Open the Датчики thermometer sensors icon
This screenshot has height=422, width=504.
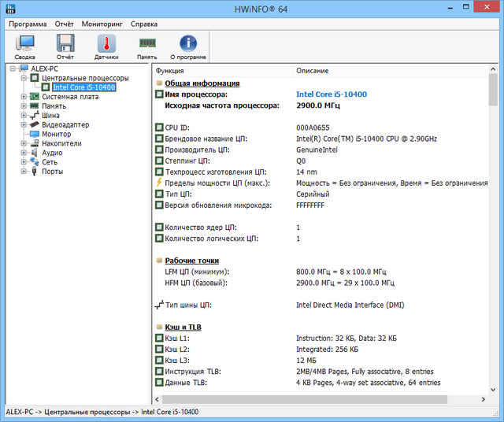click(x=106, y=46)
